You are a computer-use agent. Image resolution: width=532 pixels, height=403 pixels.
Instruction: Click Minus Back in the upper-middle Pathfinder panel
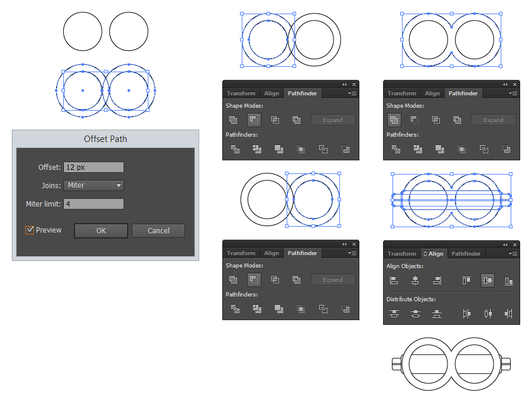pyautogui.click(x=345, y=149)
